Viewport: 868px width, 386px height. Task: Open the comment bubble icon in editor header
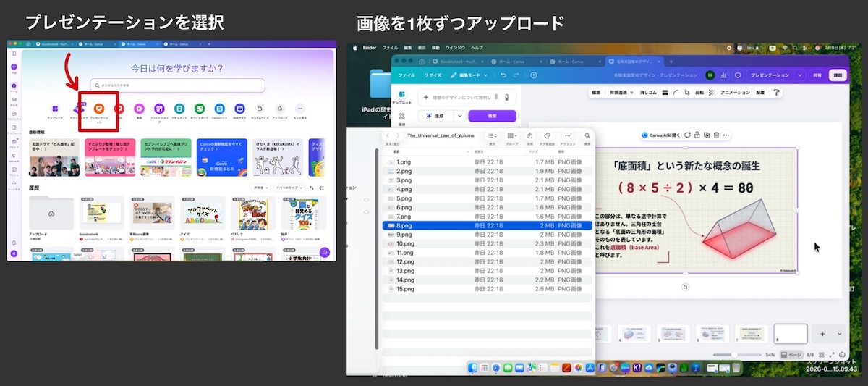(x=738, y=75)
